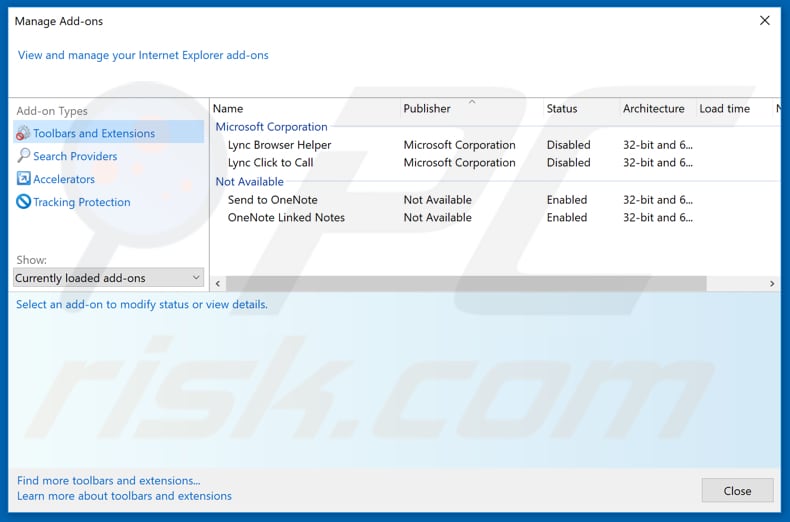Click architecture cell of Lync Click to Call

pyautogui.click(x=658, y=163)
